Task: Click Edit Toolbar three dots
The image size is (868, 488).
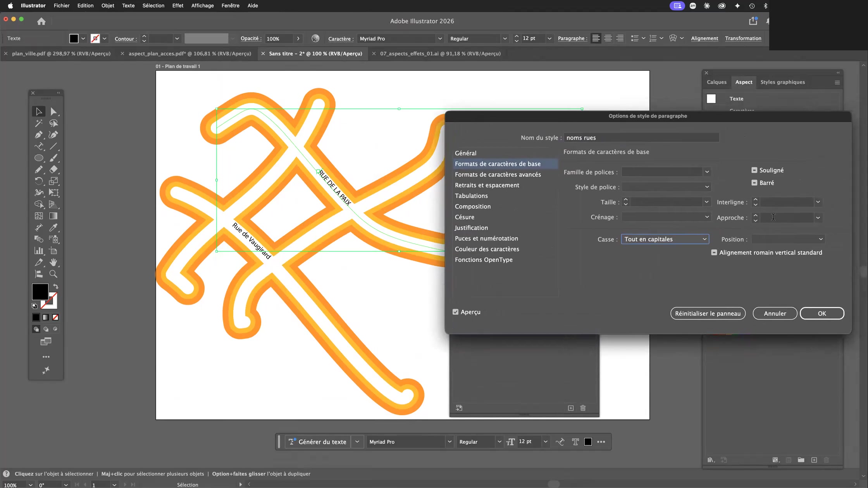Action: click(46, 357)
